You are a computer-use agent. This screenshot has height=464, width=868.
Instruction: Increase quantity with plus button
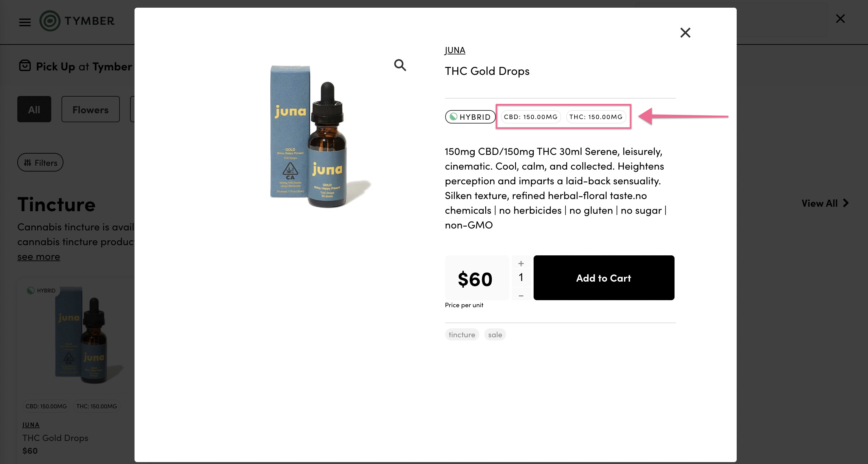(x=521, y=263)
